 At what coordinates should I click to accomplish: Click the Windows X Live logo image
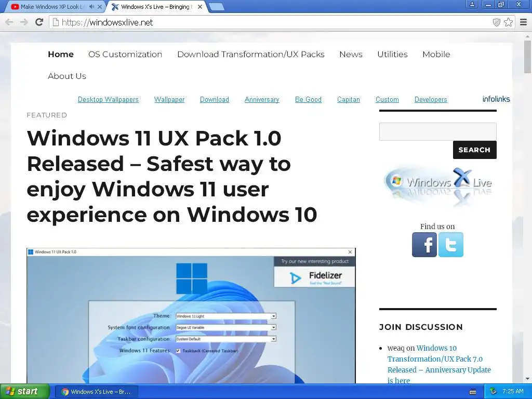[x=437, y=186]
